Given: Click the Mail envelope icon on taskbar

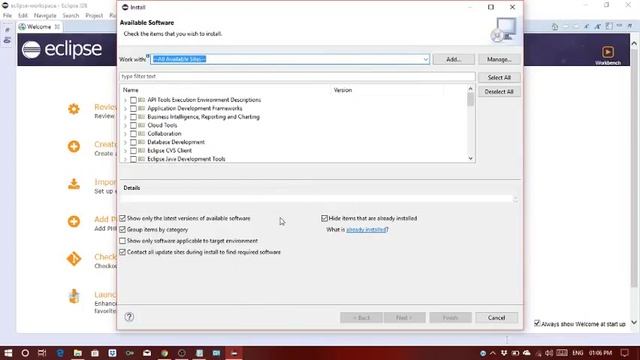Looking at the screenshot, I should tap(147, 353).
